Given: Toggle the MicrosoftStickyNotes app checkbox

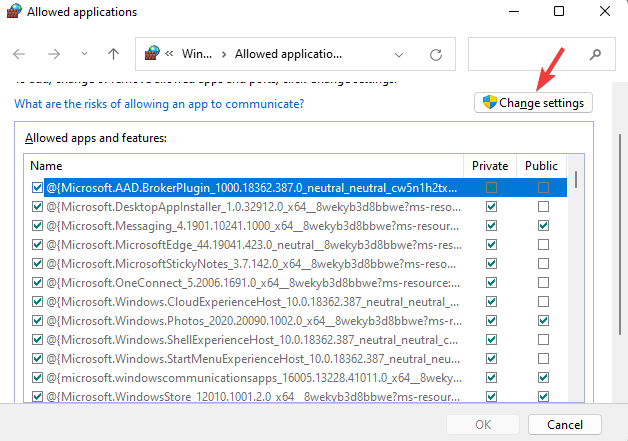Looking at the screenshot, I should (x=37, y=264).
